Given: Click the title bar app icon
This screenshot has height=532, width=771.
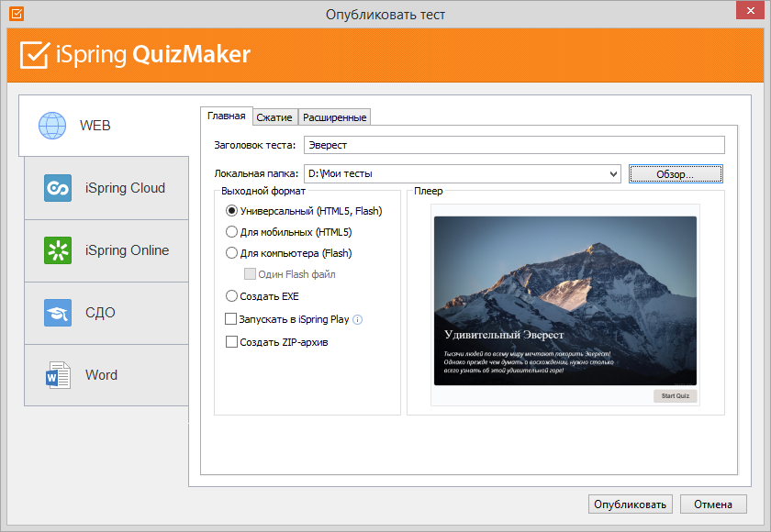Looking at the screenshot, I should 17,14.
